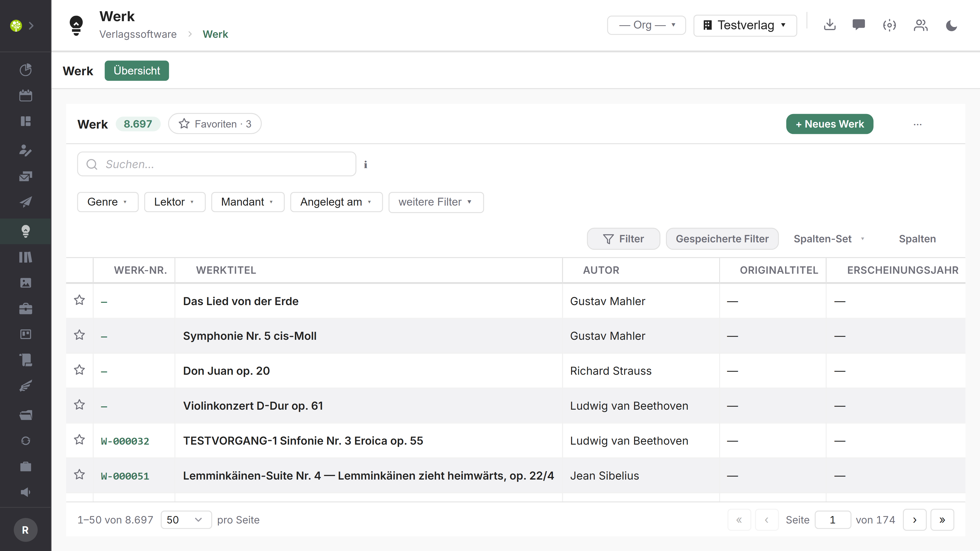This screenshot has height=551, width=980.
Task: Star the Violinkonzert D-Dur op. 61 row
Action: (x=79, y=405)
